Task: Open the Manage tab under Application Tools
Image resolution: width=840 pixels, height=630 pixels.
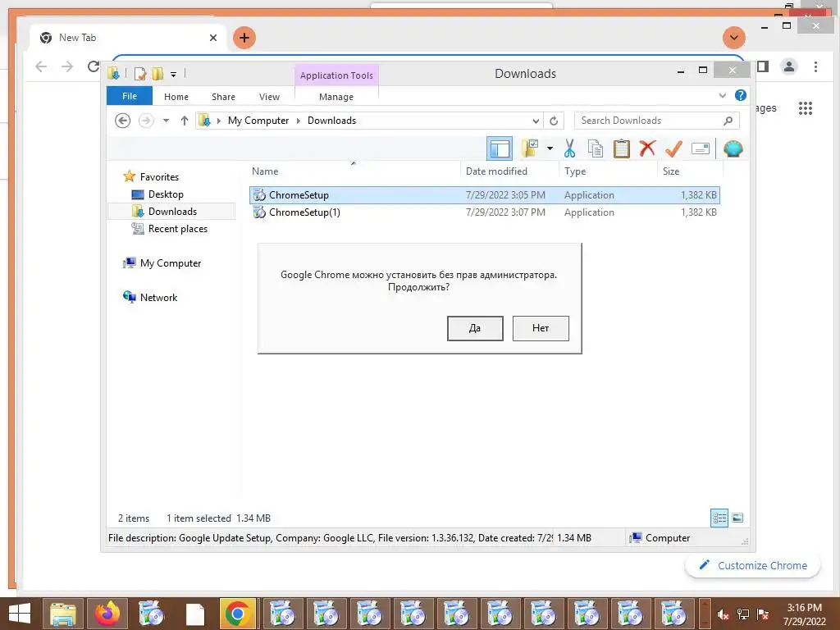Action: click(336, 97)
